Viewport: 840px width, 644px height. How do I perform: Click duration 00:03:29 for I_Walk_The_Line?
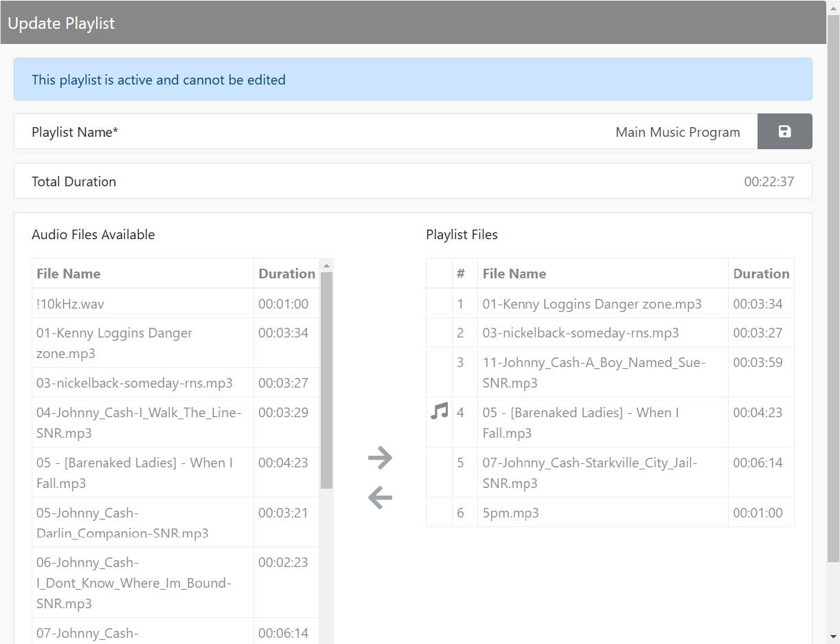click(283, 412)
